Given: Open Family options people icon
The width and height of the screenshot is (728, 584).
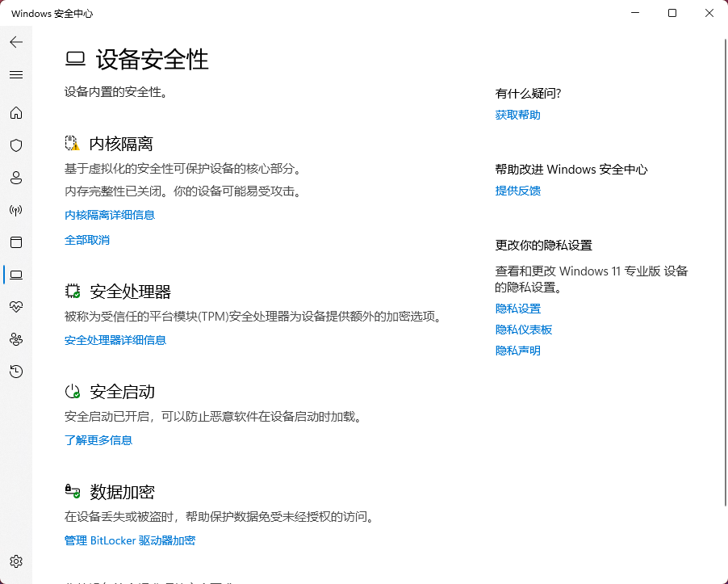Looking at the screenshot, I should click(x=16, y=339).
